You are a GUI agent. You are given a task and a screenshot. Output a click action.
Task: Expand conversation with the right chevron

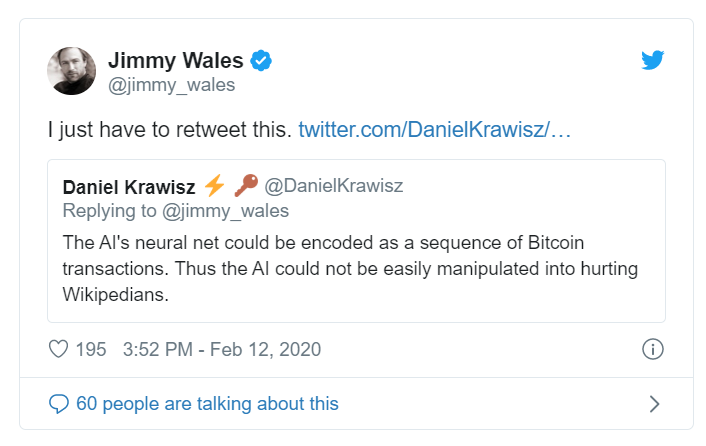click(654, 404)
